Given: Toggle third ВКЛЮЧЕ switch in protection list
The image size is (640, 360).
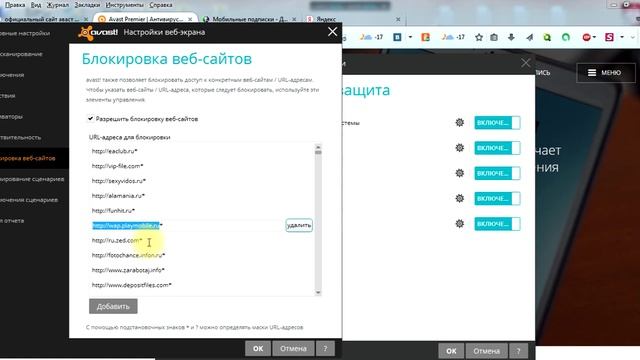Looking at the screenshot, I should pos(497,173).
